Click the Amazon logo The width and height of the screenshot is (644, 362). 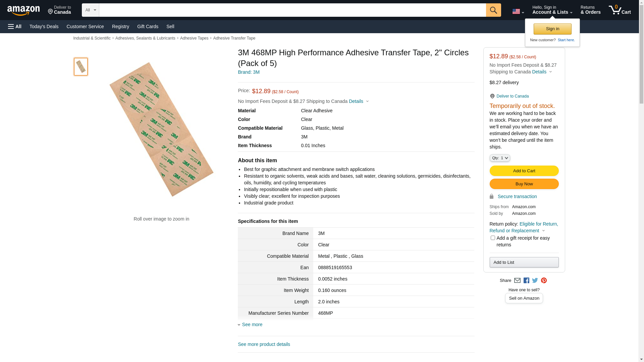23,10
